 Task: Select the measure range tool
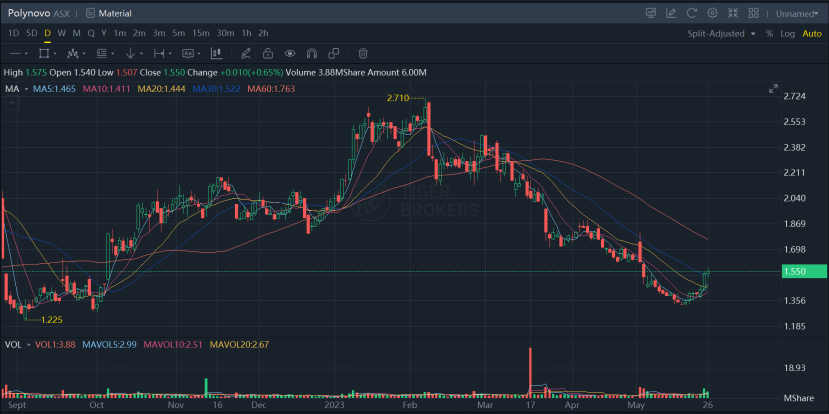[159, 53]
